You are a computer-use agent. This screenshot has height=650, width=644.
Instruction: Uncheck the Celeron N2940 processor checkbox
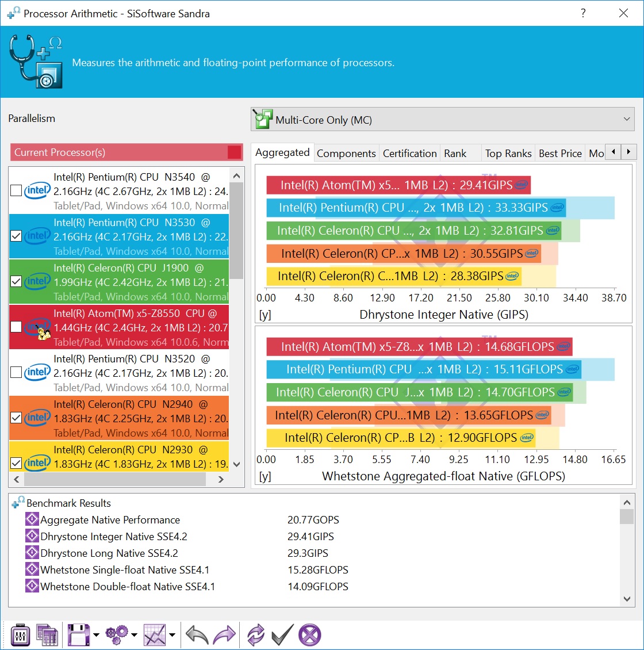pyautogui.click(x=16, y=418)
